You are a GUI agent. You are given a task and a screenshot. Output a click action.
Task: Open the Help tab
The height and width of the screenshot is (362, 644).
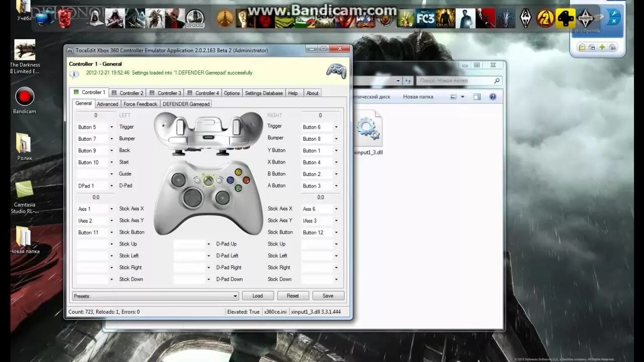293,93
